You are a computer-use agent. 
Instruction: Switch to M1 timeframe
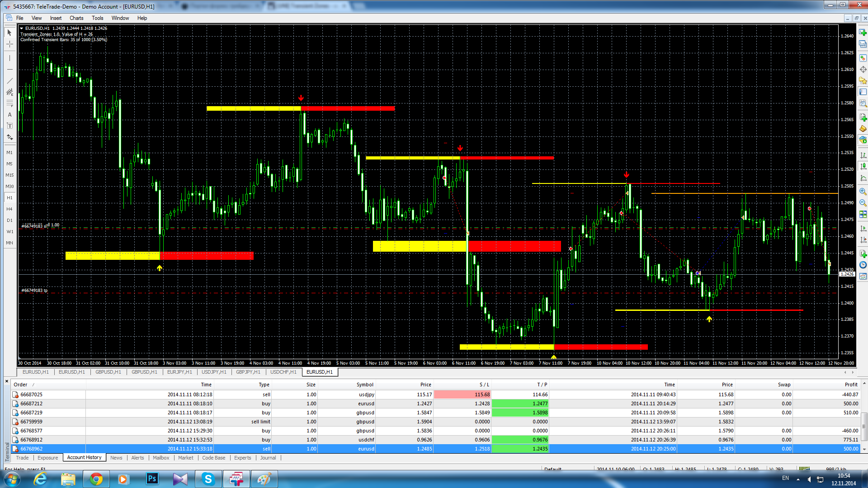(9, 153)
